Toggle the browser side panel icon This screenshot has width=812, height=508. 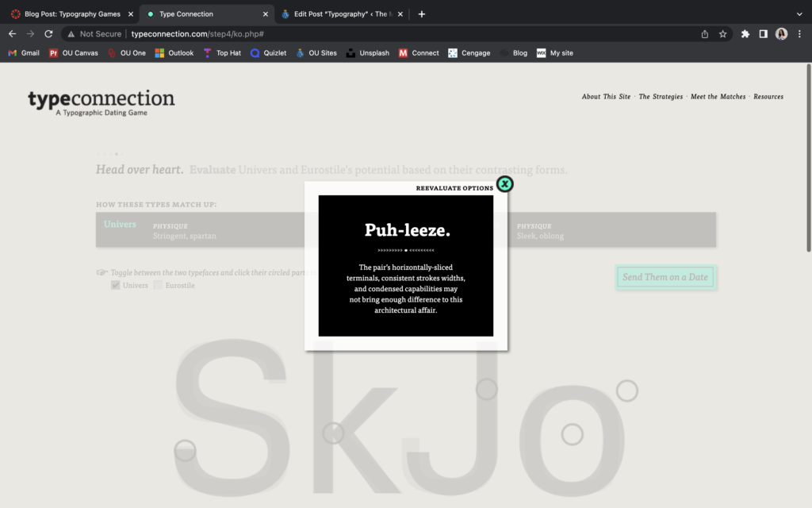763,33
